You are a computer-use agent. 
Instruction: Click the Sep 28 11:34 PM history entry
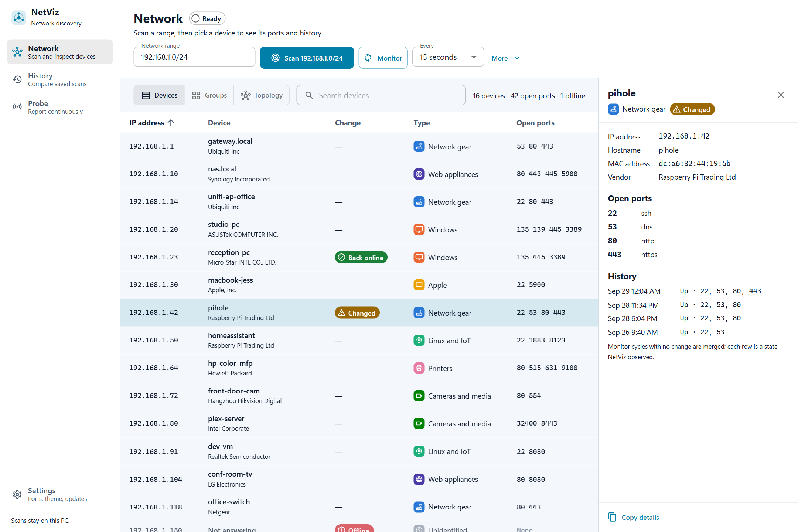pos(674,305)
